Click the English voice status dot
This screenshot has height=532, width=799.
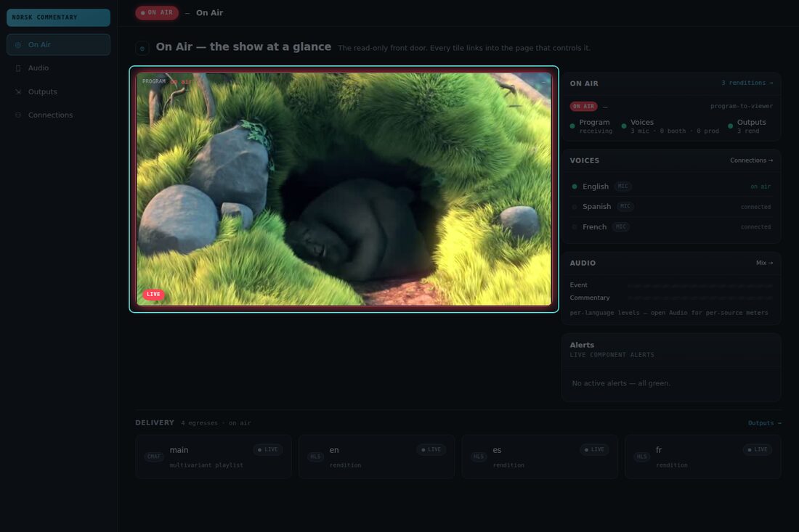point(575,187)
